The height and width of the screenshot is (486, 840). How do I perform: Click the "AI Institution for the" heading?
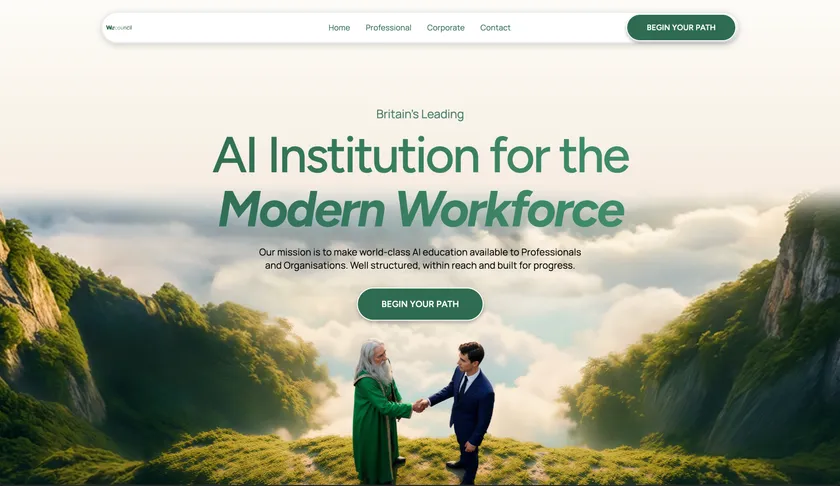421,155
